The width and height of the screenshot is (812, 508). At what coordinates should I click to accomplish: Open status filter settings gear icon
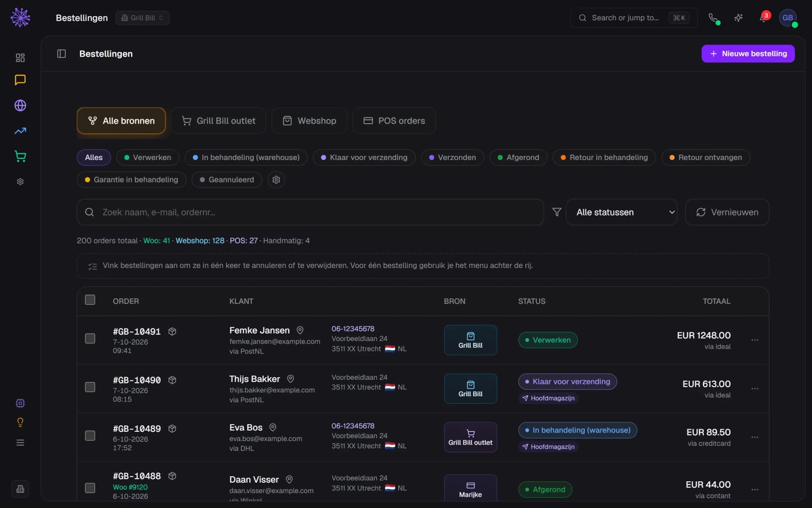276,180
